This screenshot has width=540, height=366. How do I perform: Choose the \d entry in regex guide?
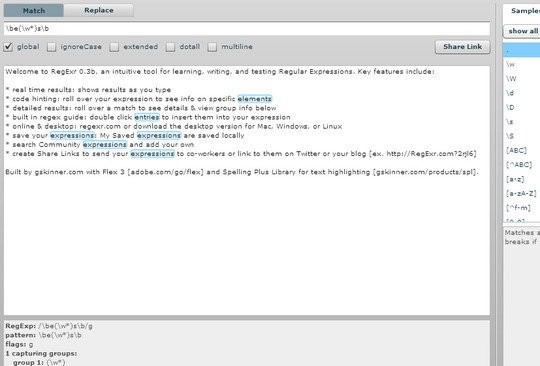[x=521, y=93]
